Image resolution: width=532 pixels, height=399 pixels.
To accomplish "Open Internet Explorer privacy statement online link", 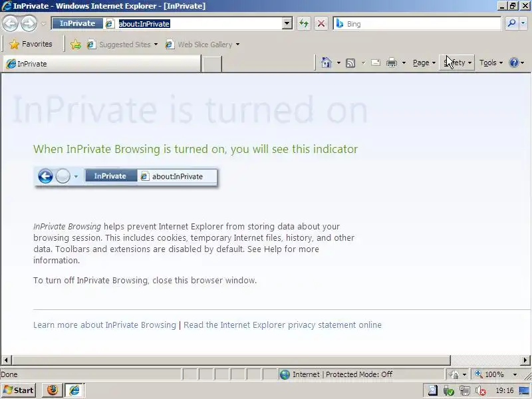I will click(282, 325).
